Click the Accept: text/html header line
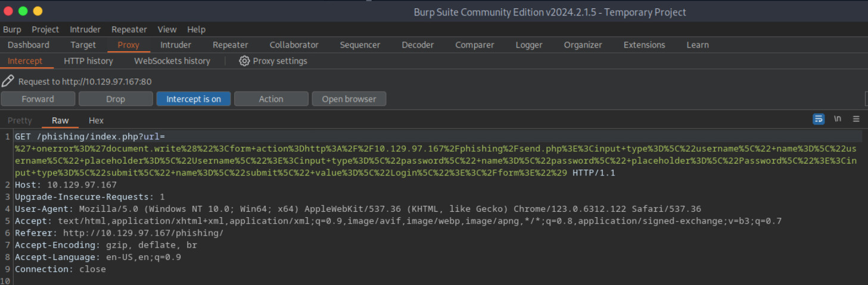 pos(398,221)
